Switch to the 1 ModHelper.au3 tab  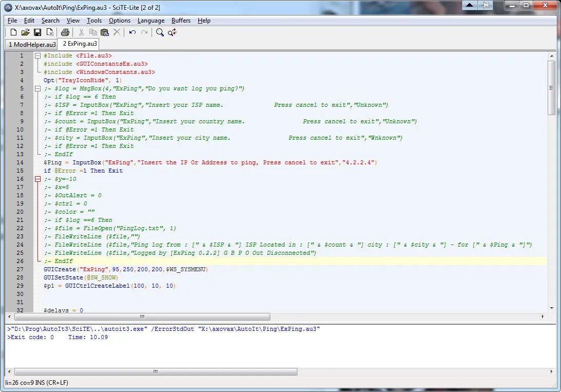32,44
